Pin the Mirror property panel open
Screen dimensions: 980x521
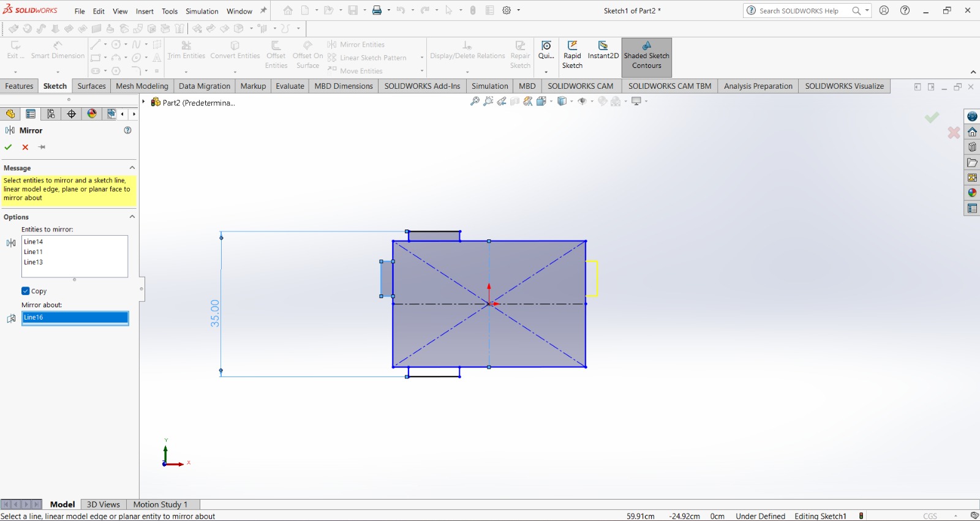click(42, 147)
